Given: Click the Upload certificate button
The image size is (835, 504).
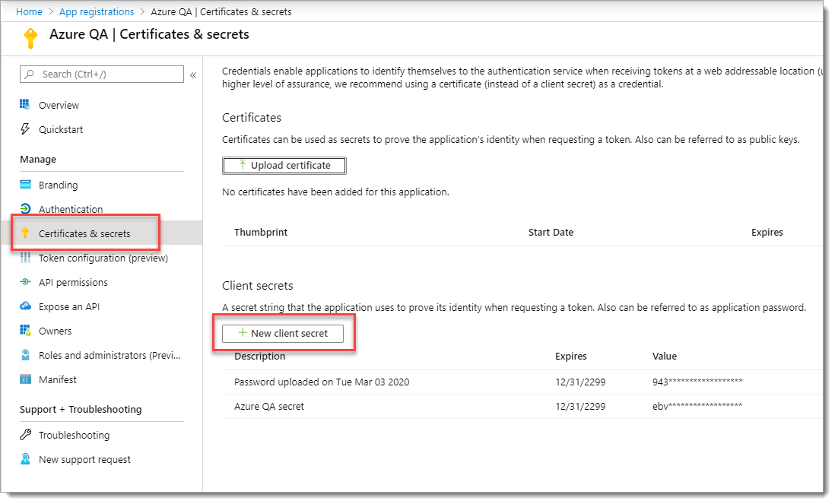Looking at the screenshot, I should coord(284,165).
